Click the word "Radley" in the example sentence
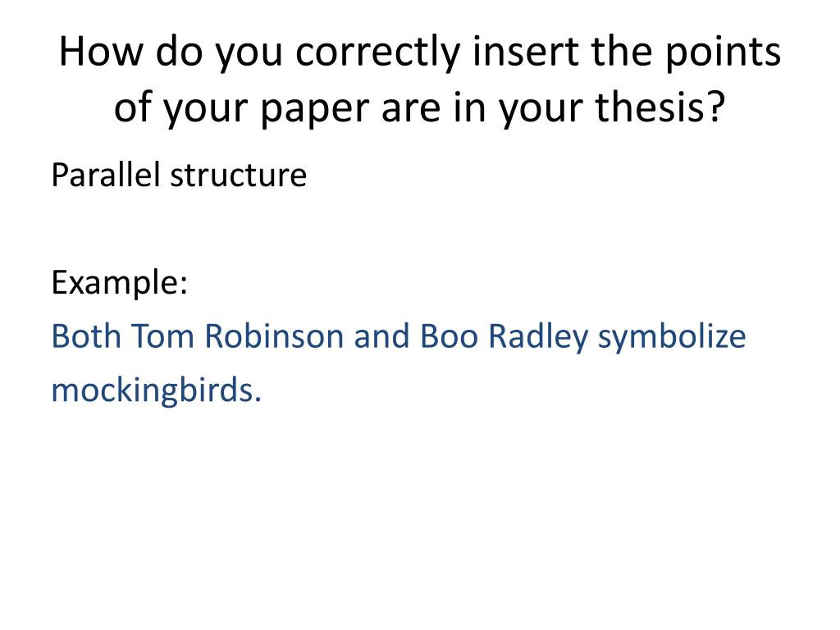840x630 pixels. point(539,336)
